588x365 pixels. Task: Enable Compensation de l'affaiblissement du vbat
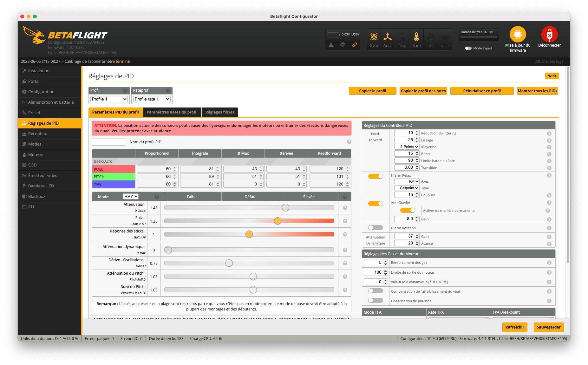(x=376, y=291)
